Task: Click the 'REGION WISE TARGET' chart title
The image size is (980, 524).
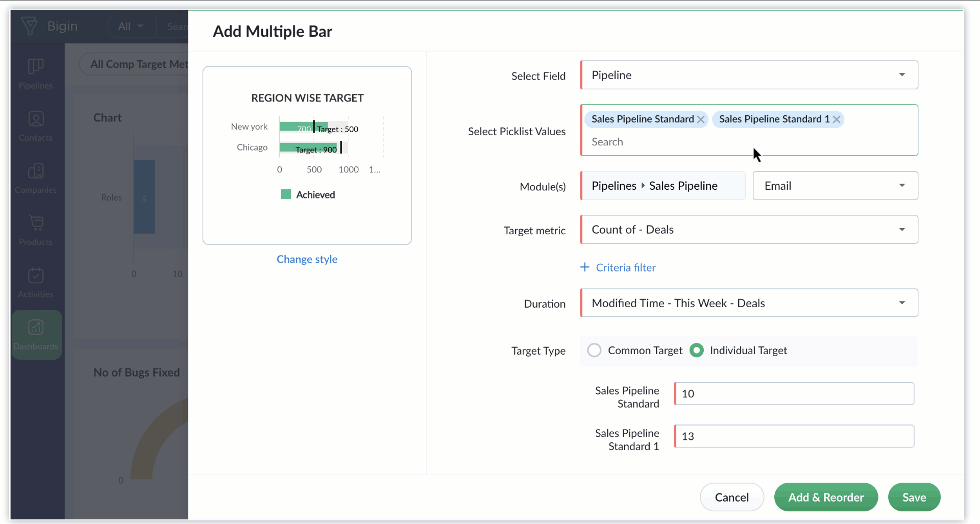Action: (x=307, y=98)
